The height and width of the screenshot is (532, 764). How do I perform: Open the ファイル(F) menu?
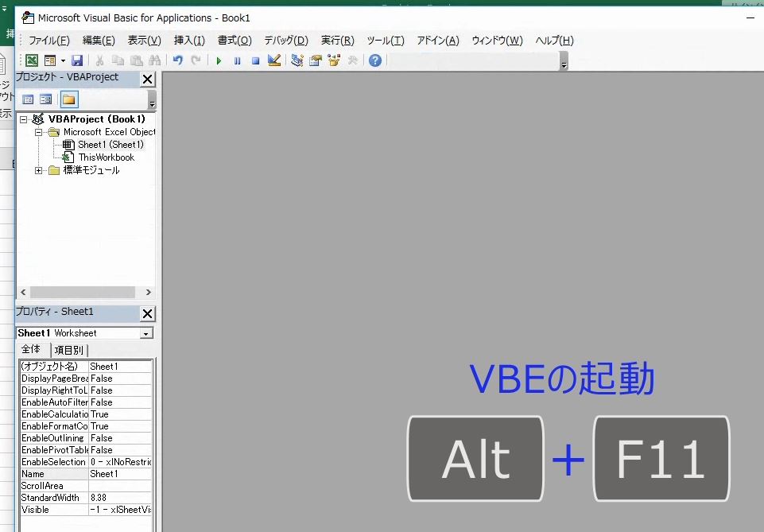48,41
